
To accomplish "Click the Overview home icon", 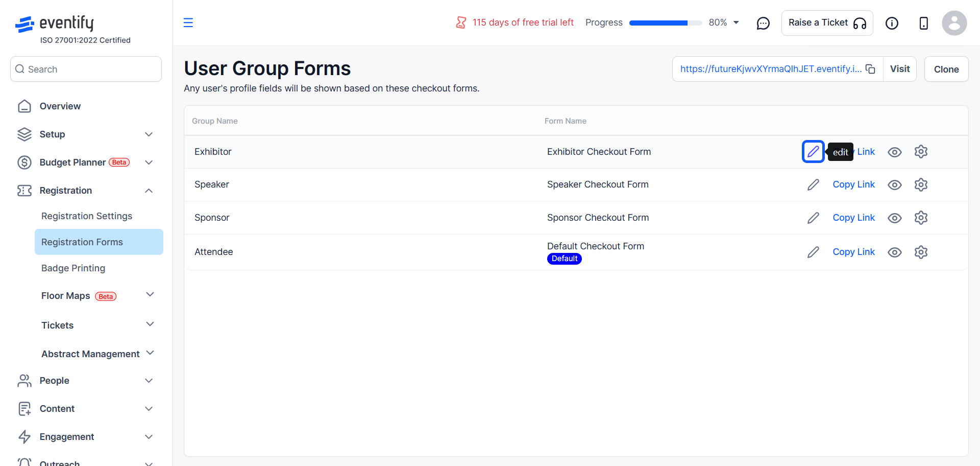I will (x=24, y=106).
